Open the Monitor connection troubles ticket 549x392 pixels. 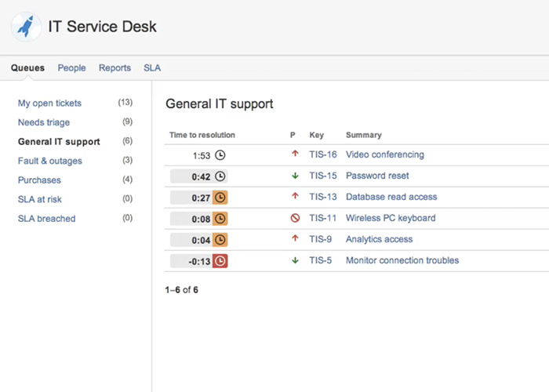tap(402, 260)
